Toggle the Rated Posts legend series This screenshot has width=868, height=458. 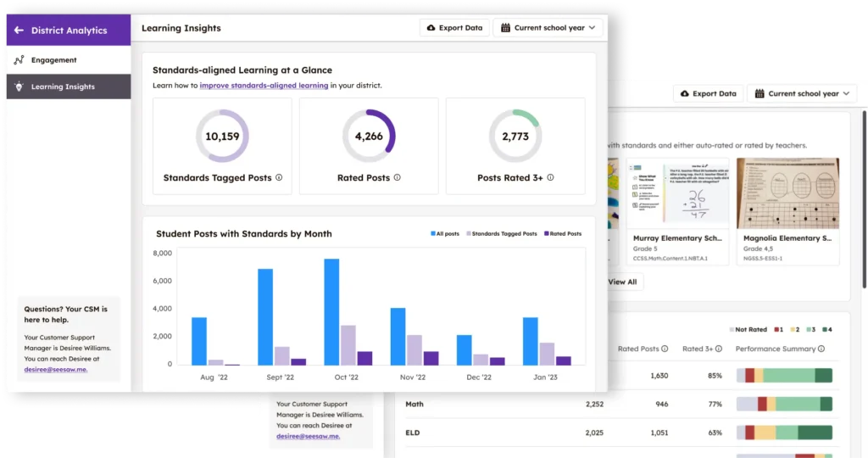[x=563, y=233]
